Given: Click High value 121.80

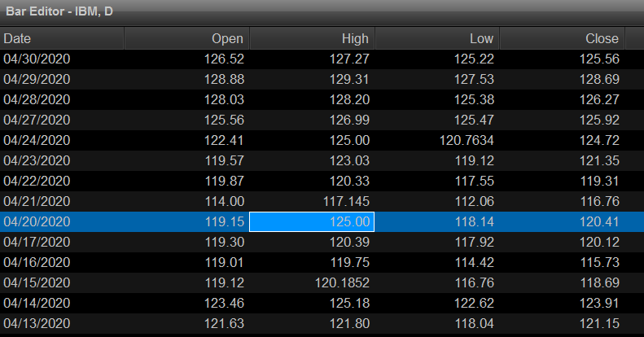Looking at the screenshot, I should (349, 323).
